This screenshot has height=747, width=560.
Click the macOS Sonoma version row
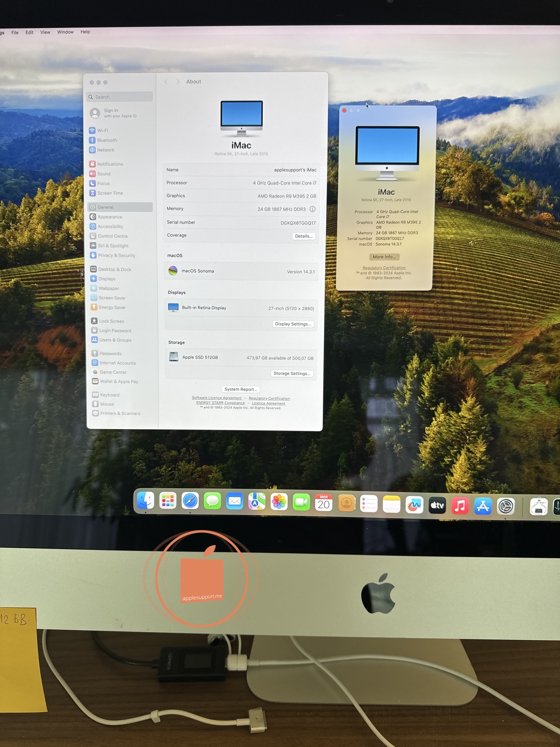241,271
